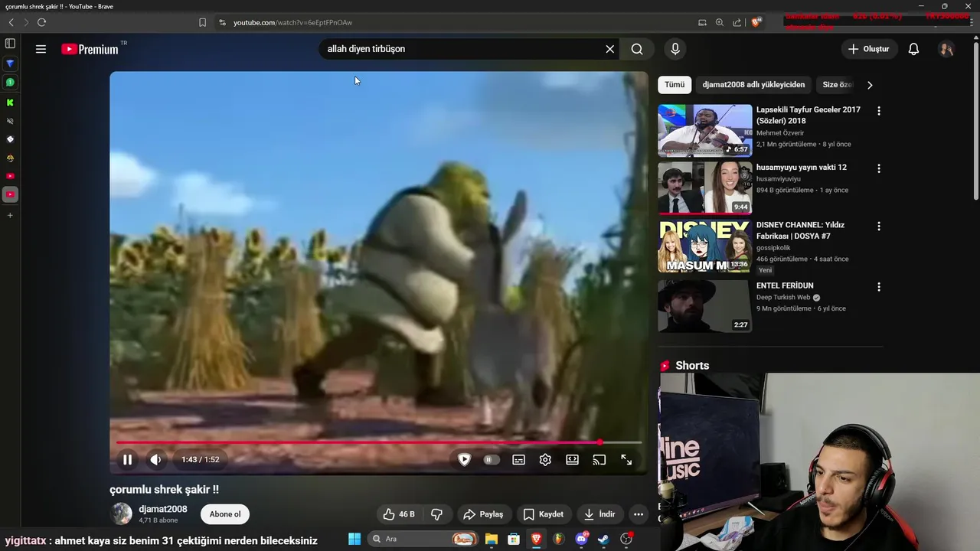Save the video with Kaydet
The height and width of the screenshot is (551, 980).
543,514
